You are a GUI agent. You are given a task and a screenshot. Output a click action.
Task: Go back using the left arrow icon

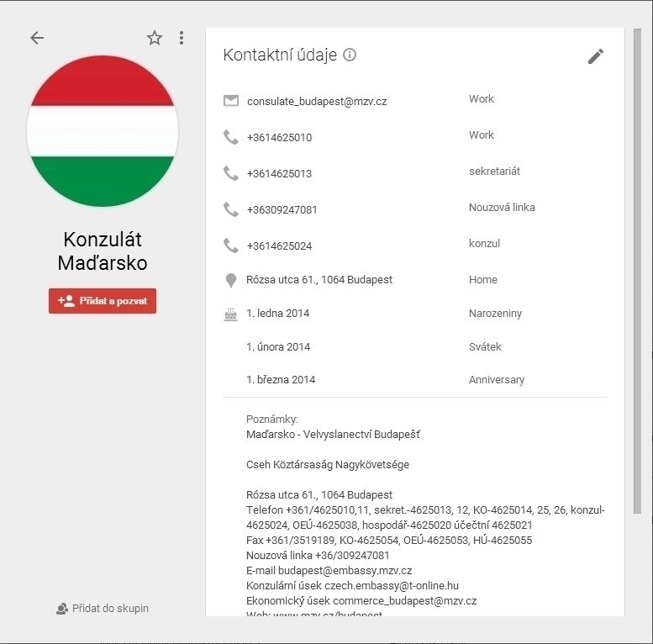37,38
